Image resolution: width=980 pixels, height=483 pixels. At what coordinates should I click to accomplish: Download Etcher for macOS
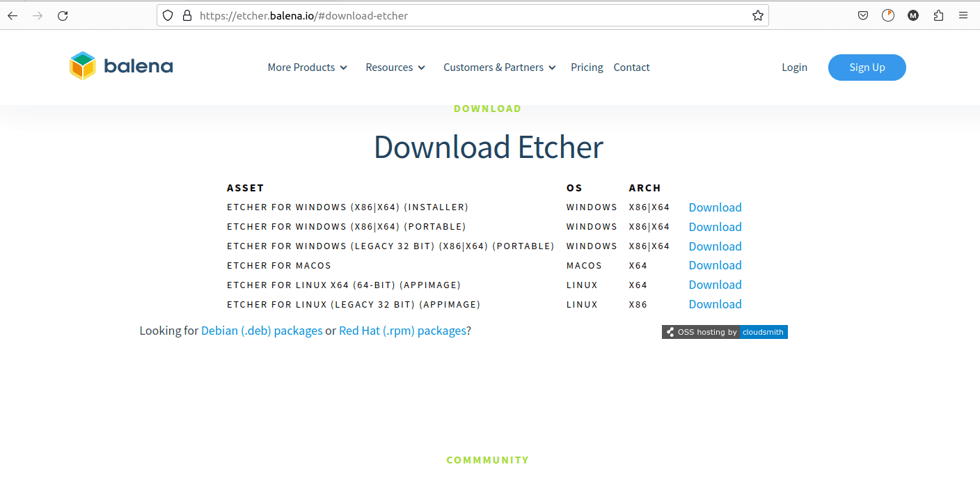click(x=715, y=265)
